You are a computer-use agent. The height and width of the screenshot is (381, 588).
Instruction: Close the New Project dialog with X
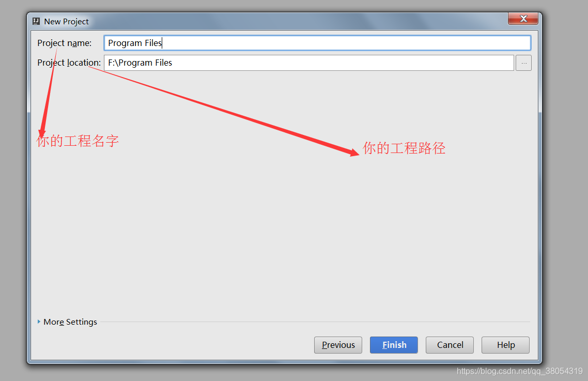[523, 19]
